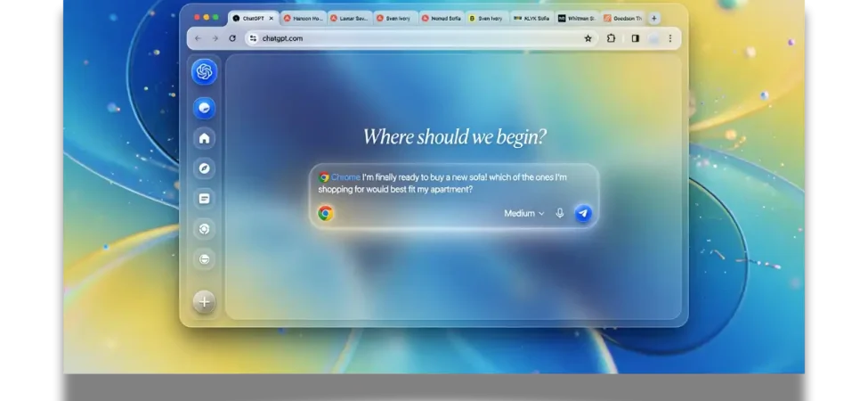Click the ChatGPT logo in the sidebar
Viewport: 868px width, 401px height.
coord(204,72)
